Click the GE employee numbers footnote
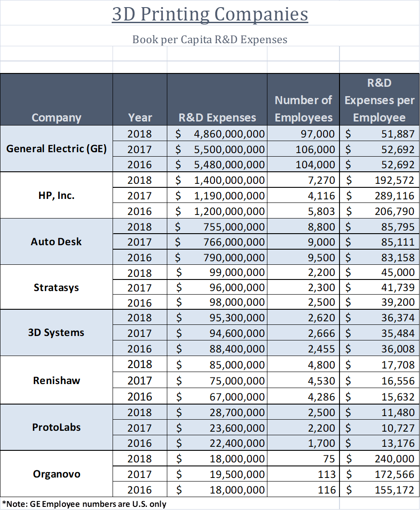420x510 pixels. point(85,504)
